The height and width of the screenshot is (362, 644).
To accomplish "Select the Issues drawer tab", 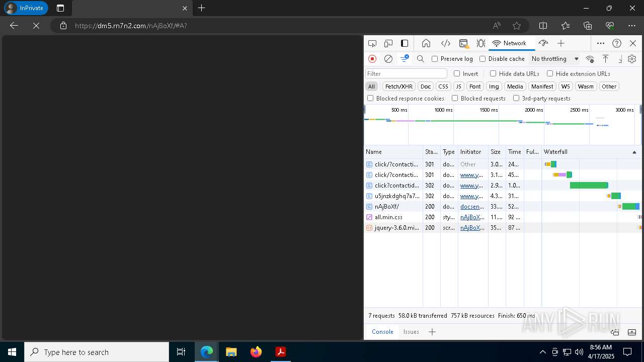I will [411, 332].
